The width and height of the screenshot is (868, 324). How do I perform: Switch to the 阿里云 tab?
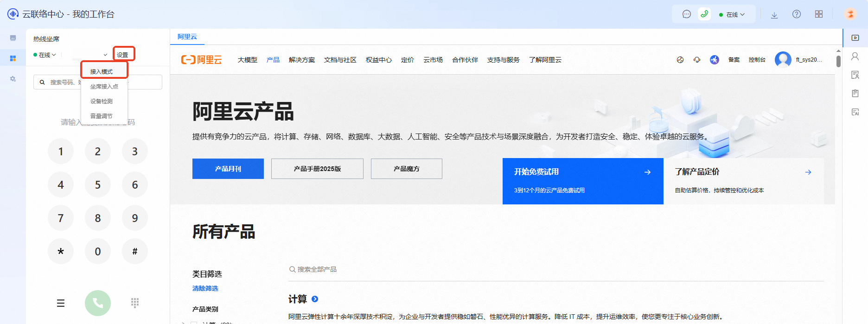click(187, 37)
